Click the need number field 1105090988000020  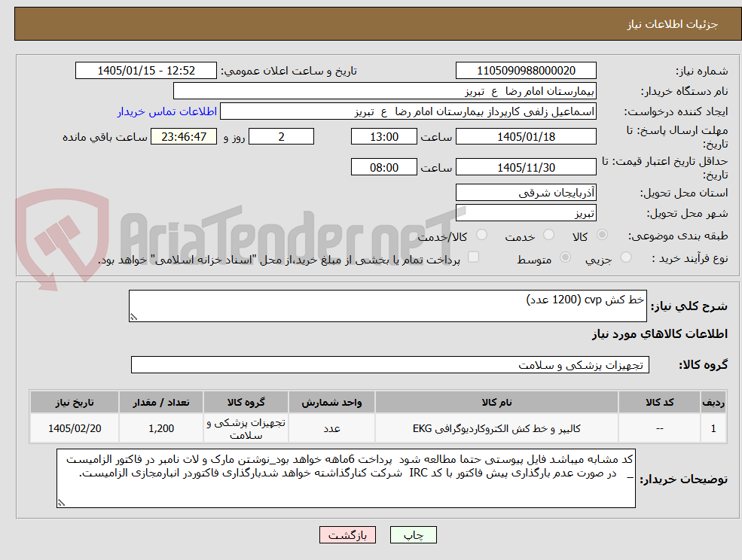tap(526, 71)
